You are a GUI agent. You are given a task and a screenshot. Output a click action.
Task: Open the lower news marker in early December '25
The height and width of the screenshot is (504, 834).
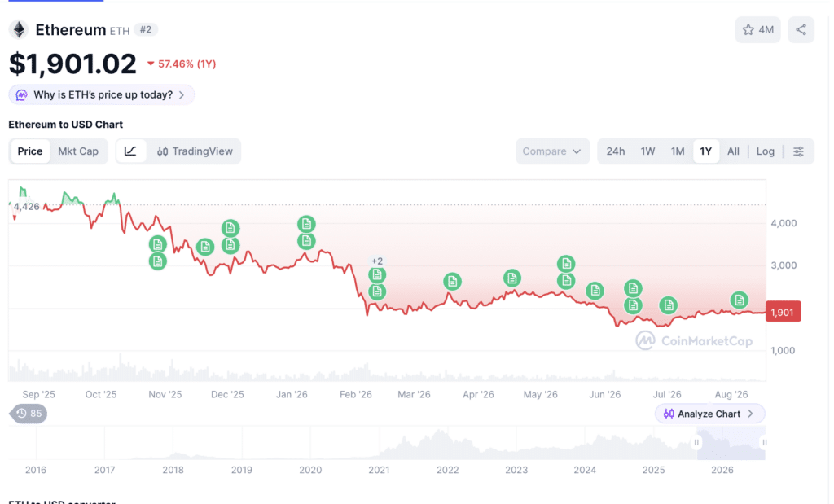[230, 245]
